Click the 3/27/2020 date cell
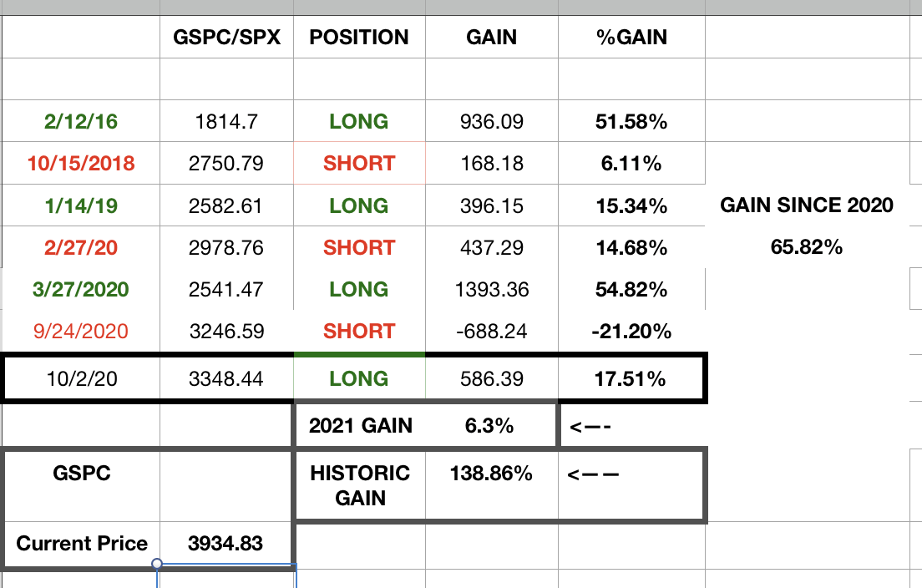 click(81, 289)
